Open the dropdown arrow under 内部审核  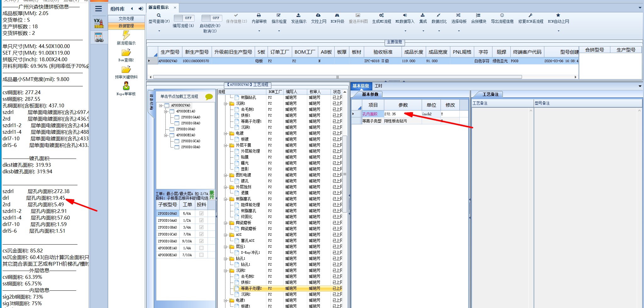[259, 31]
